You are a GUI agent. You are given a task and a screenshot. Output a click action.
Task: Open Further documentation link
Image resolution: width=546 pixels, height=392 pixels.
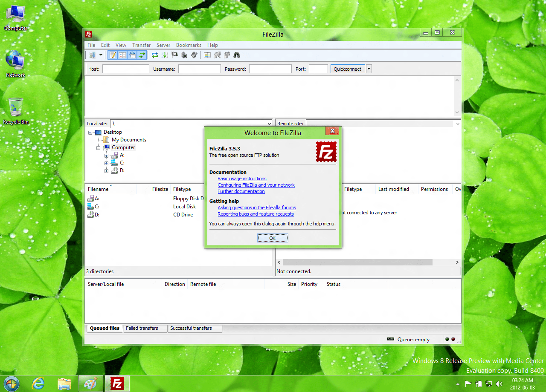241,191
